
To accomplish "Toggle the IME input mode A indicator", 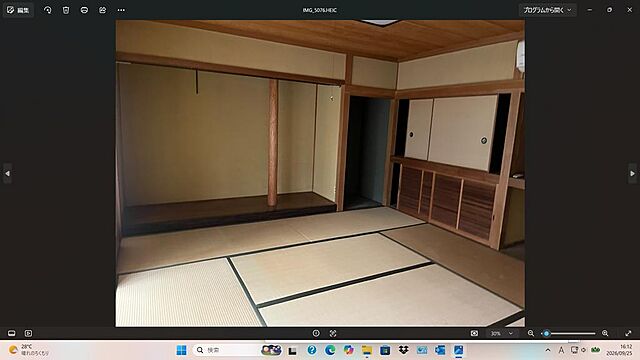I will tap(561, 350).
